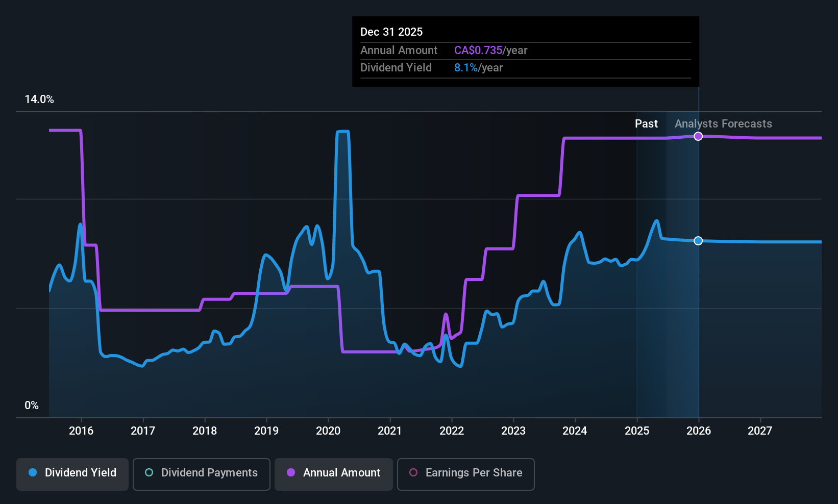Select the 2022 x-axis label
The height and width of the screenshot is (504, 838).
click(452, 431)
